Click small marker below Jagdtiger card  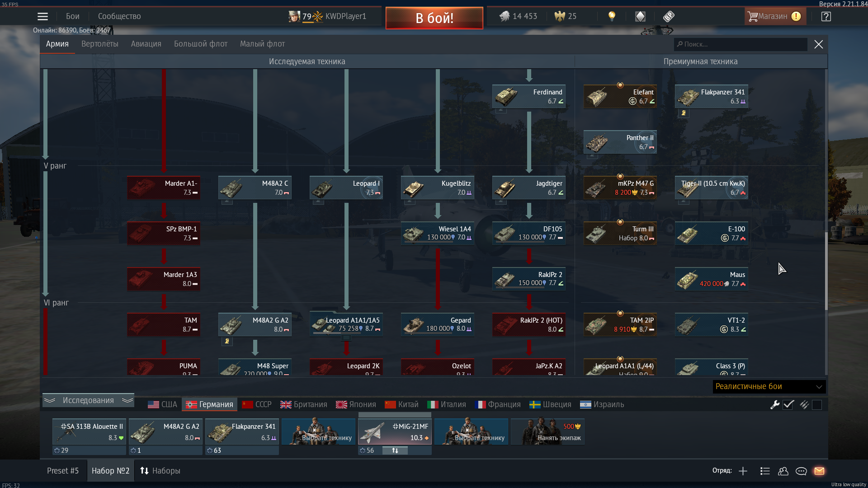coord(501,202)
